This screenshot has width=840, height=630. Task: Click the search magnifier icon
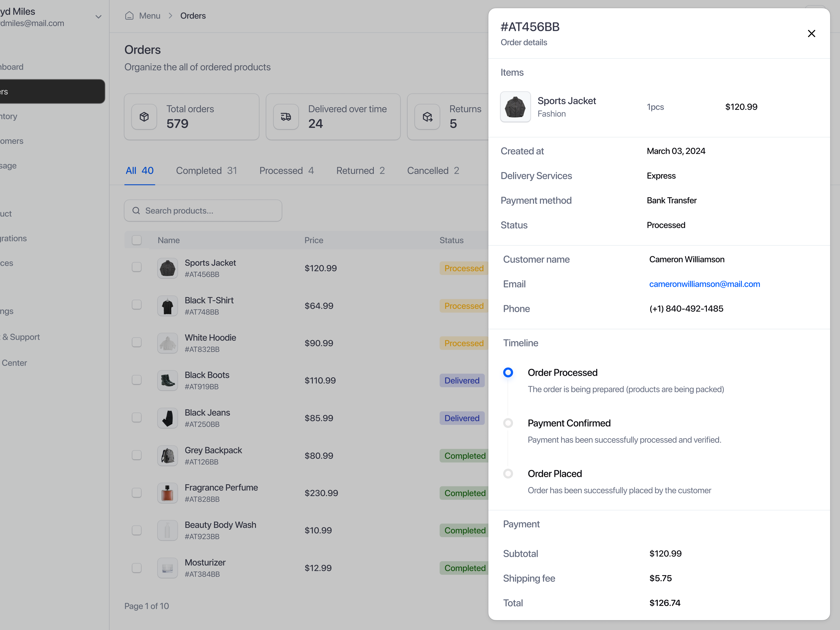point(136,210)
